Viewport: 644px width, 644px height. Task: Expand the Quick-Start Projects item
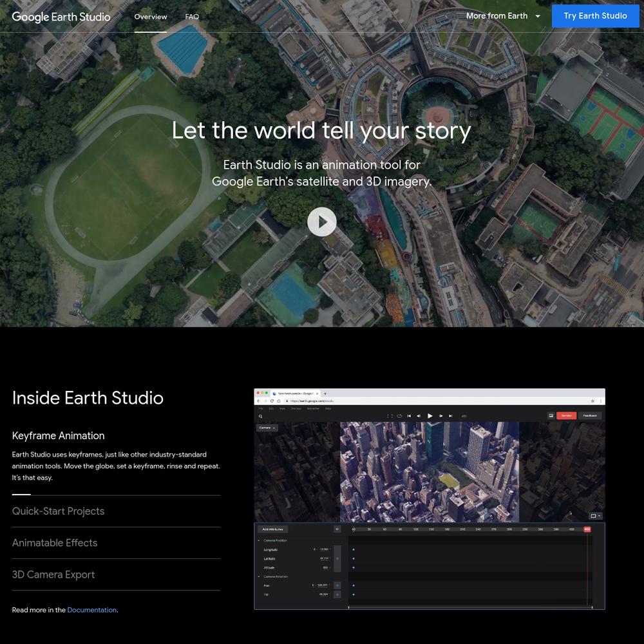point(59,511)
